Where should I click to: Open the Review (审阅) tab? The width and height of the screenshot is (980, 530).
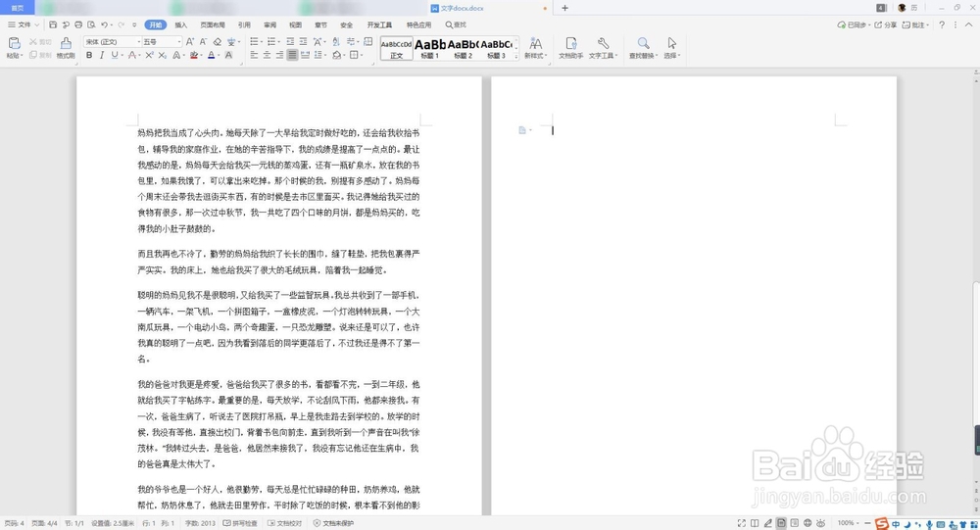[x=270, y=25]
